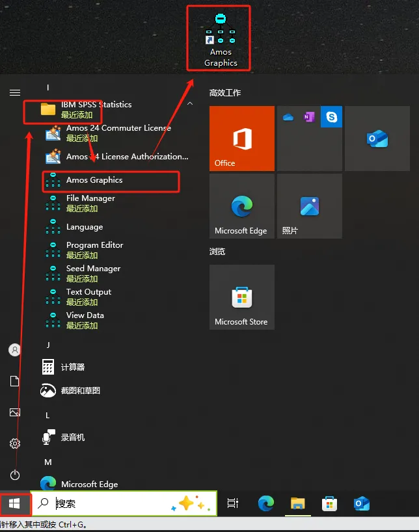This screenshot has width=419, height=532.
Task: Open the Amos Language app
Action: coord(117,226)
